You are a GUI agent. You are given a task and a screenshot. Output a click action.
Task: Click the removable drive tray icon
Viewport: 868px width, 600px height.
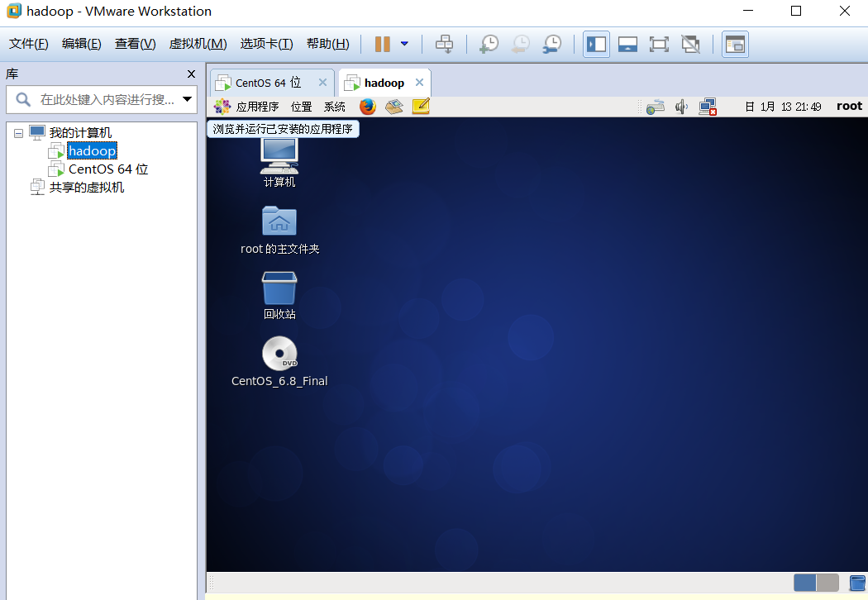point(656,107)
